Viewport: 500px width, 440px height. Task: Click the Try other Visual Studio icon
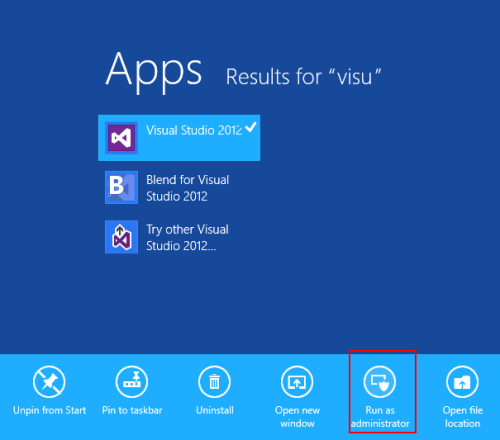click(x=121, y=237)
